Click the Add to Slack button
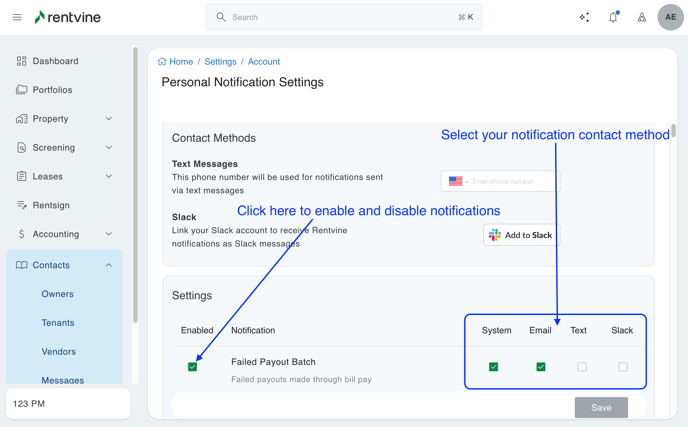This screenshot has height=427, width=688. point(521,235)
